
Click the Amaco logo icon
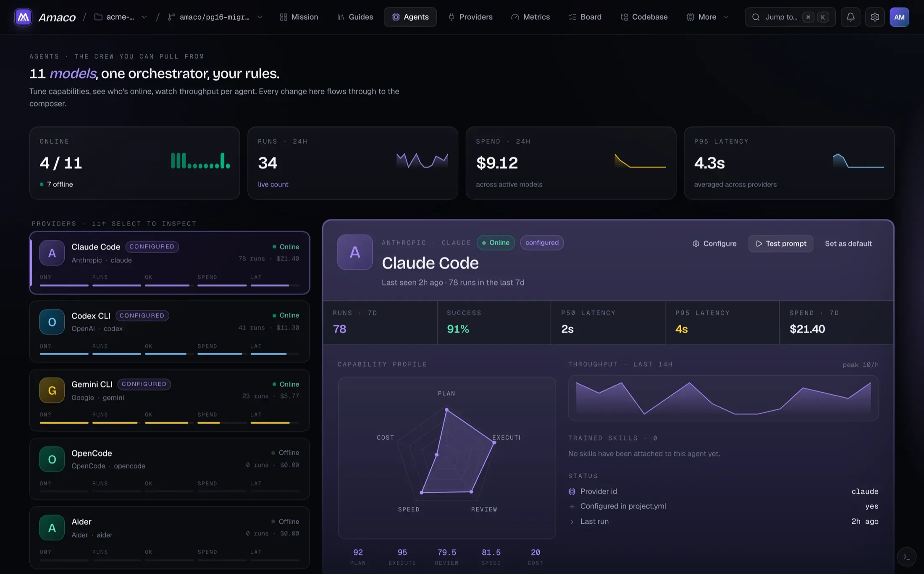click(23, 17)
